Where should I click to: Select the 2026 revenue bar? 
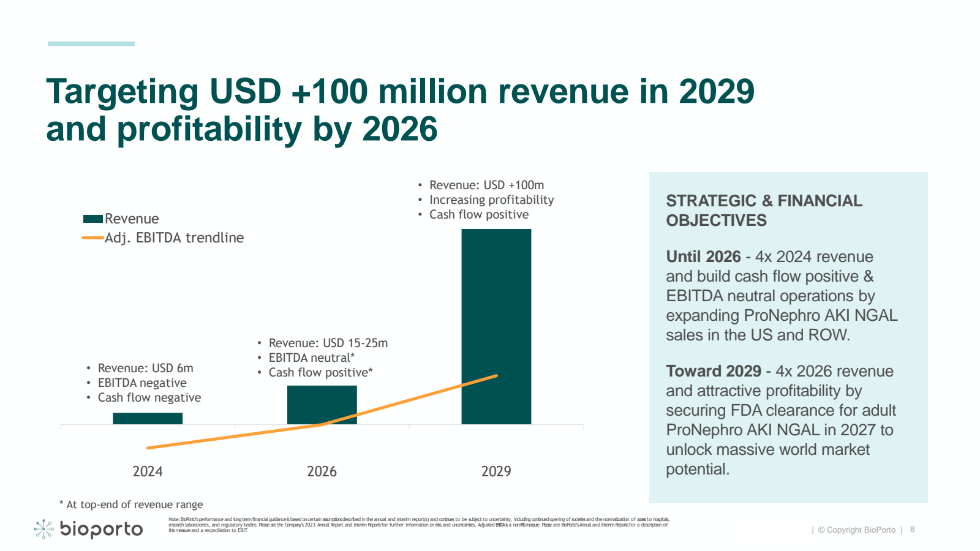pyautogui.click(x=322, y=405)
